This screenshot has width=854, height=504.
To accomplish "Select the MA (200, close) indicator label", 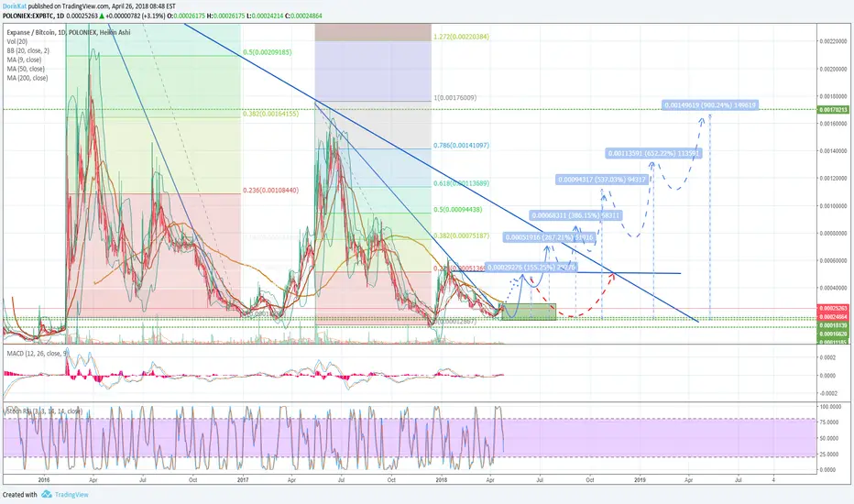I will click(27, 78).
